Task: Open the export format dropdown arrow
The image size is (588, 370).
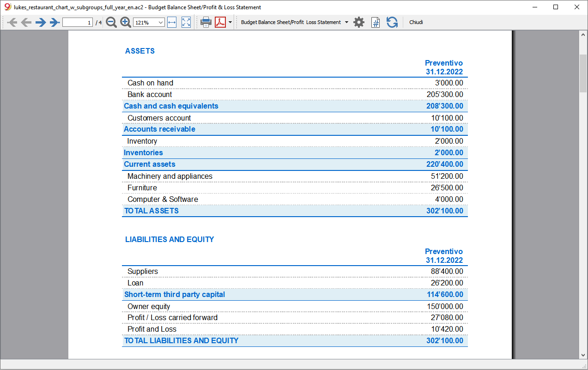Action: pos(230,22)
